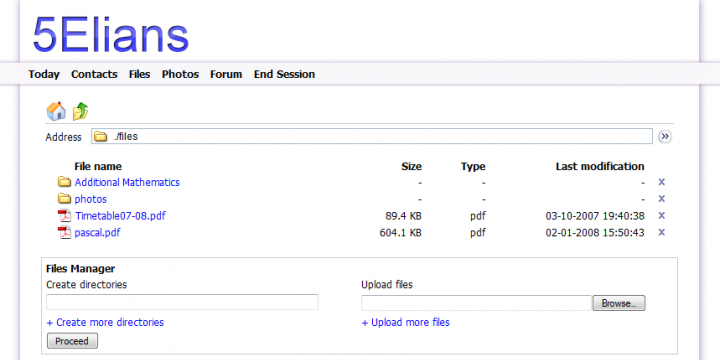The width and height of the screenshot is (720, 360).
Task: Click the 89.4 KB size value
Action: [403, 216]
